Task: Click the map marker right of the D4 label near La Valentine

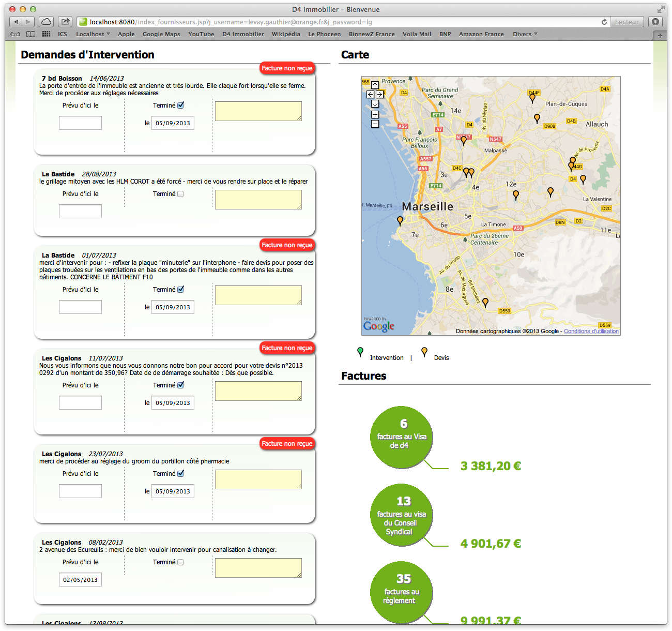Action: coord(583,179)
